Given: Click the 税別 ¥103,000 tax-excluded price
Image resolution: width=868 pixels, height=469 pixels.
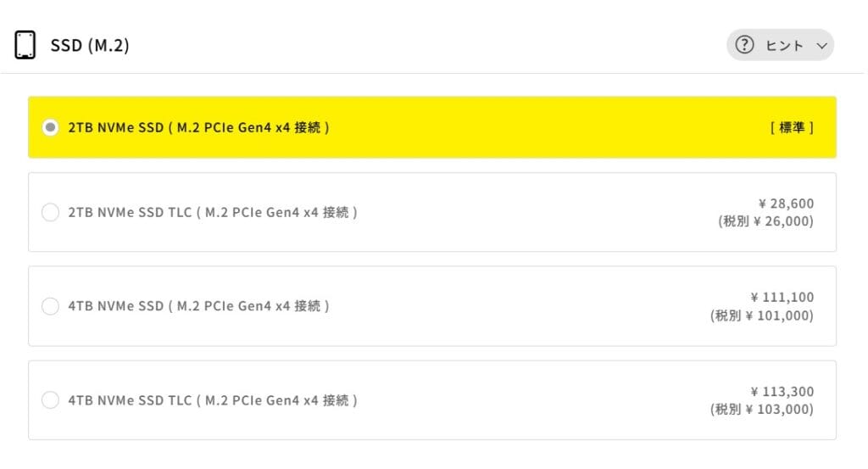Looking at the screenshot, I should click(x=761, y=410).
